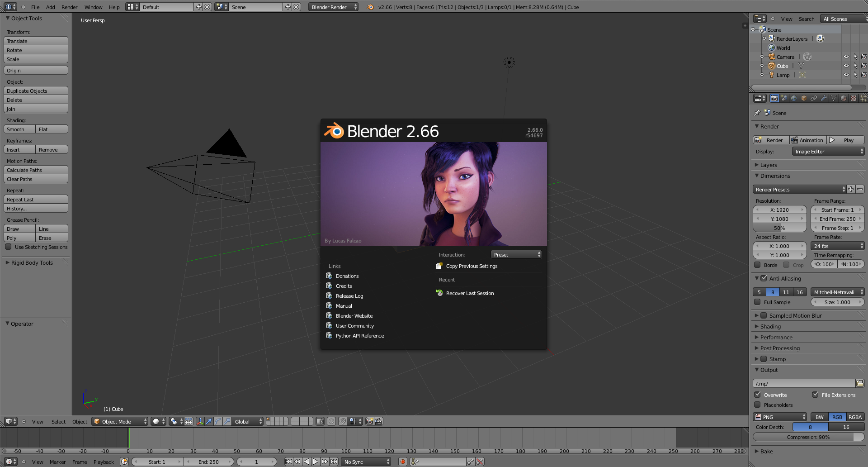Toggle the snap magnet icon in viewport header
Image resolution: width=868 pixels, height=467 pixels.
click(343, 421)
